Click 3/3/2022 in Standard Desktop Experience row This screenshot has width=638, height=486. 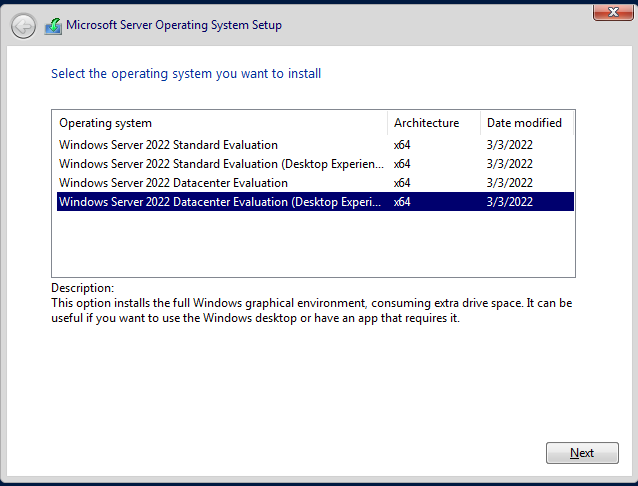click(510, 164)
